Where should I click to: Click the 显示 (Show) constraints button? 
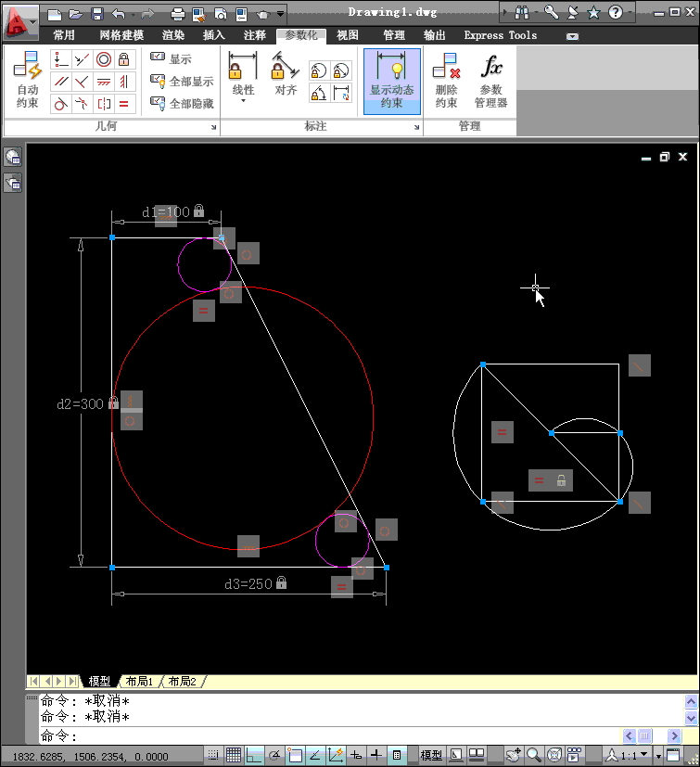click(171, 58)
